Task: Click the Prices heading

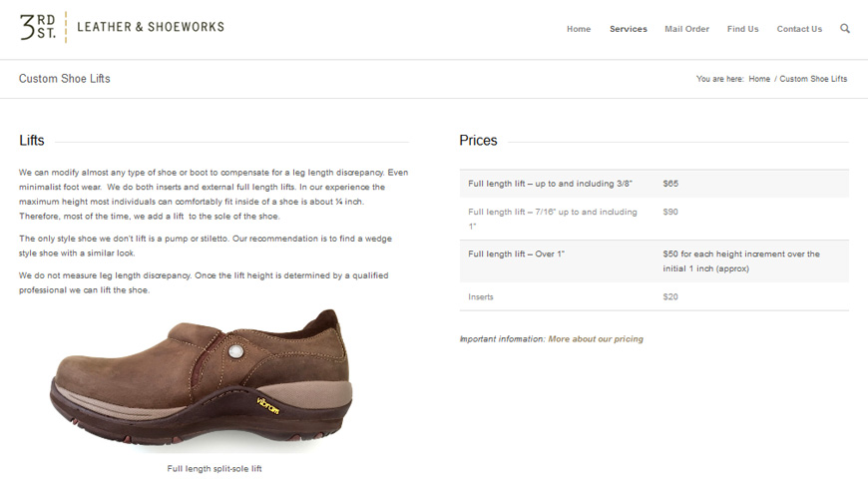Action: (x=478, y=140)
